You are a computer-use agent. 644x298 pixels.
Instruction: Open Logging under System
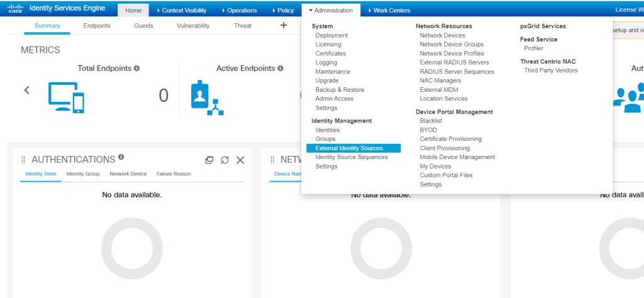326,62
